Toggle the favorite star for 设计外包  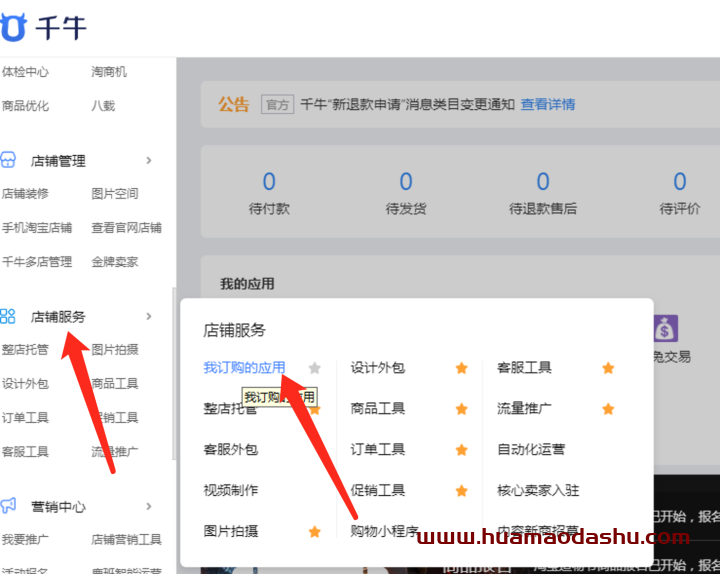461,368
